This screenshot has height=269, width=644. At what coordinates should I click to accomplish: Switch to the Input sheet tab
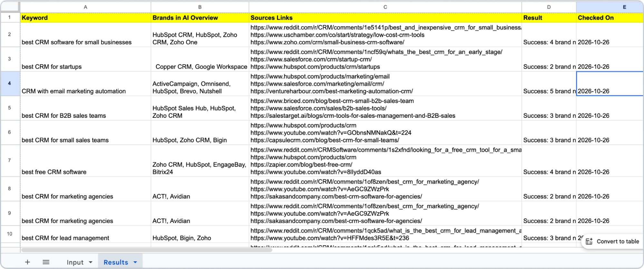75,262
